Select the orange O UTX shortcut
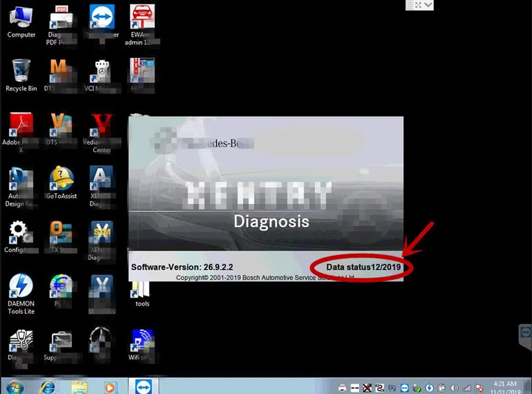The width and height of the screenshot is (532, 394). coord(61,237)
